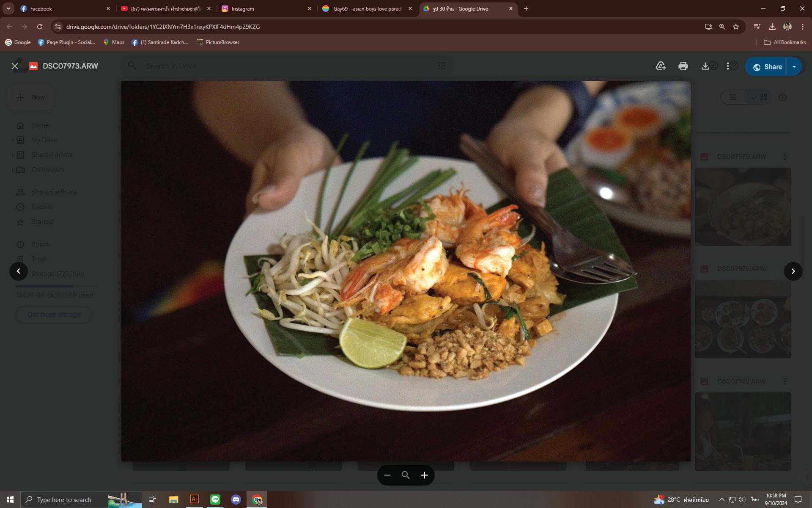812x508 pixels.
Task: Open the PictureBrowser bookmark
Action: 218,42
